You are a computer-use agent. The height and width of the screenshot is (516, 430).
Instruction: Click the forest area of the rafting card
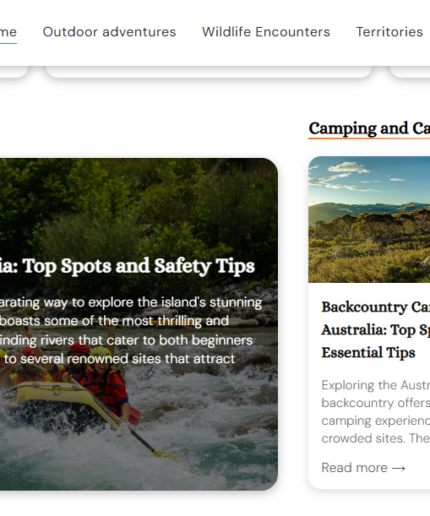click(x=138, y=207)
